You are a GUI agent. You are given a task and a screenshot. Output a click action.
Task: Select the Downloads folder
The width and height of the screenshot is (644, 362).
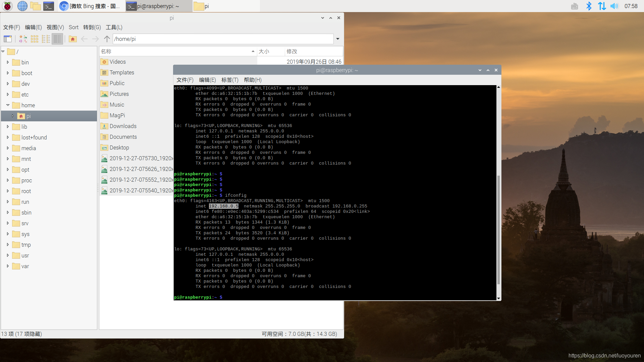tap(123, 126)
